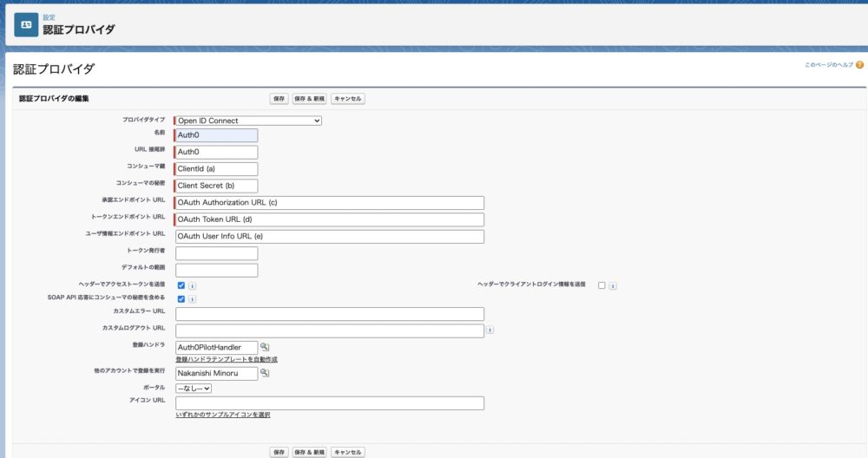The height and width of the screenshot is (458, 868).
Task: Focus the コンシューマ鍵 ClientId field
Action: tap(216, 168)
